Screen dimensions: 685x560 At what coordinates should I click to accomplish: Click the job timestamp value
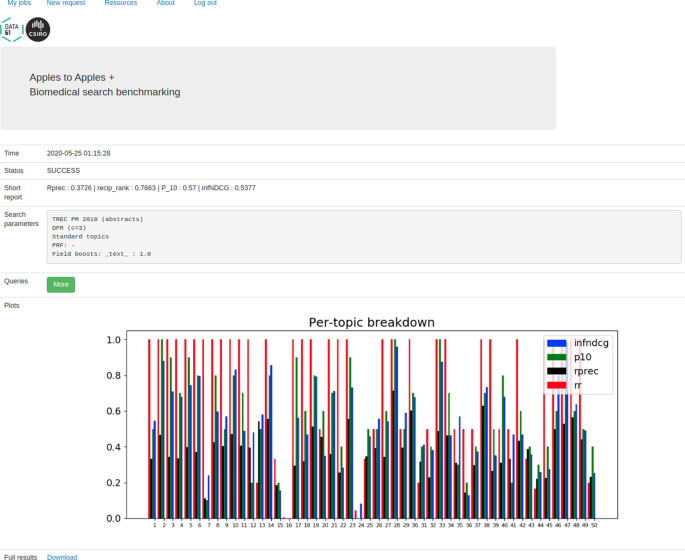(x=78, y=153)
